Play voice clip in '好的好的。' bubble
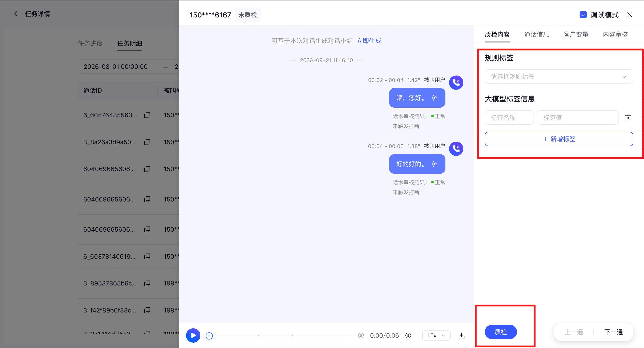The width and height of the screenshot is (644, 348). (x=435, y=164)
